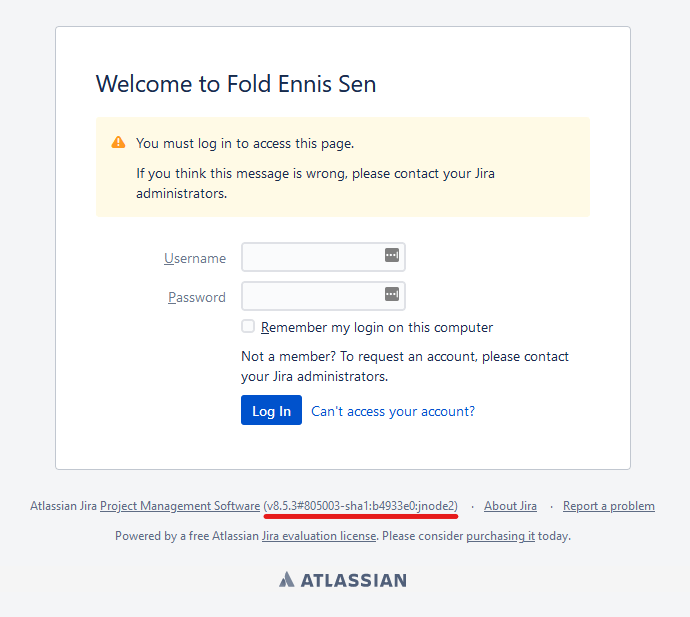
Task: Focus the Username input field
Action: tap(312, 257)
